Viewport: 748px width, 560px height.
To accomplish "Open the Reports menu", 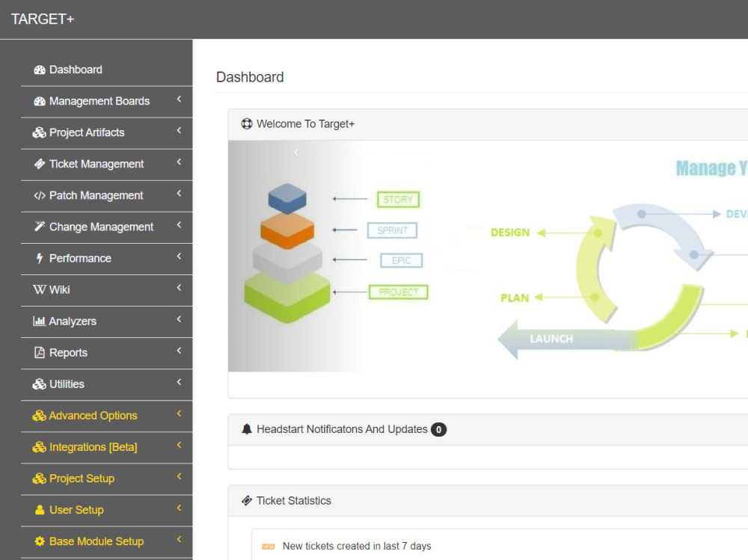I will point(107,352).
